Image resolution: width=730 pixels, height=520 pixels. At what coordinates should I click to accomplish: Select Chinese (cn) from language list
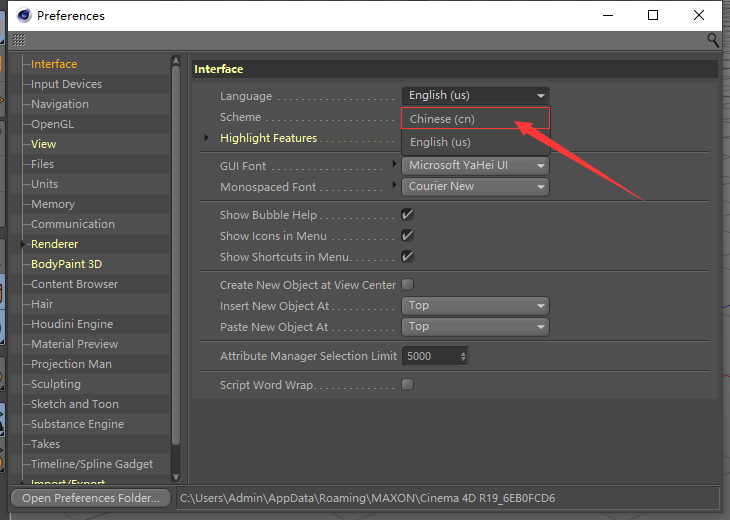475,119
